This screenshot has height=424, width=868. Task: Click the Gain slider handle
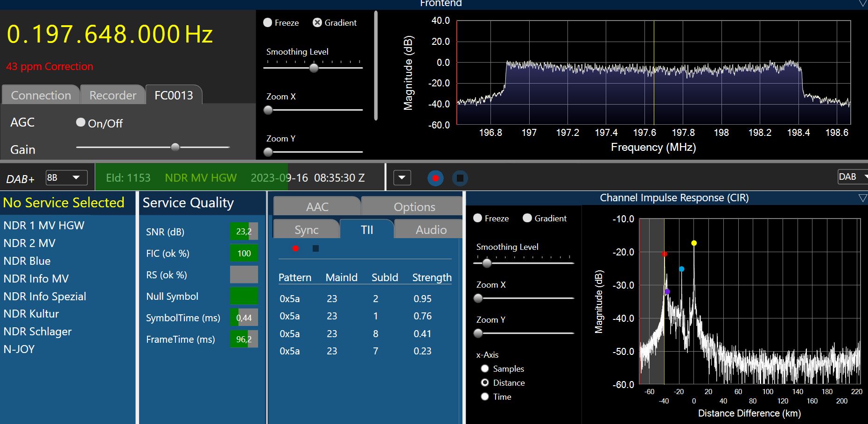pos(175,147)
